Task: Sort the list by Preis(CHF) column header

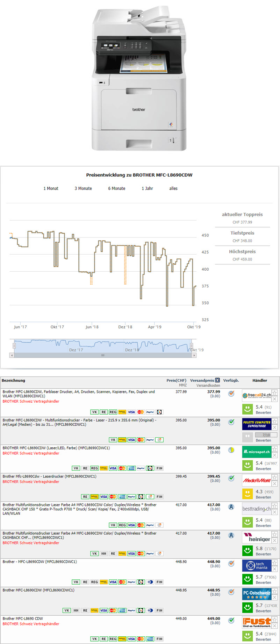Action: click(176, 380)
